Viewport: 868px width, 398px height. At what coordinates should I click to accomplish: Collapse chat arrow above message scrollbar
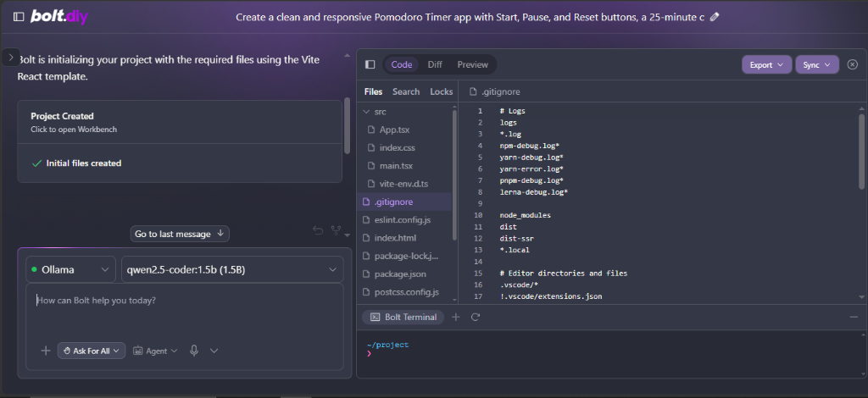347,55
